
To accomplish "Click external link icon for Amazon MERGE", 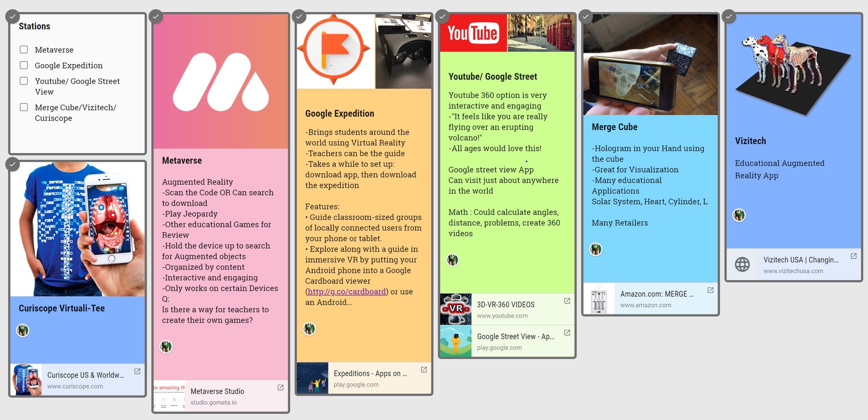I will tap(710, 290).
